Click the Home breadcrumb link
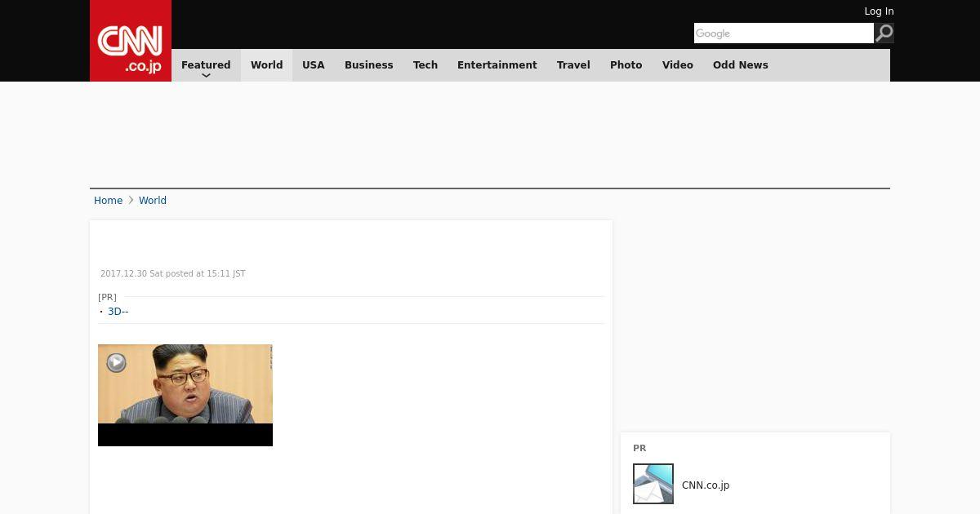The width and height of the screenshot is (980, 514). click(x=108, y=201)
